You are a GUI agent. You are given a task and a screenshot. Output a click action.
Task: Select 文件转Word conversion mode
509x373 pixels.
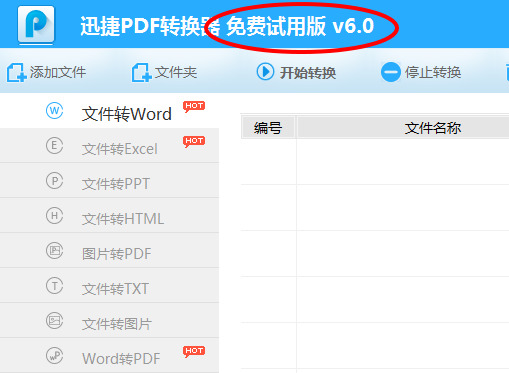click(x=109, y=111)
